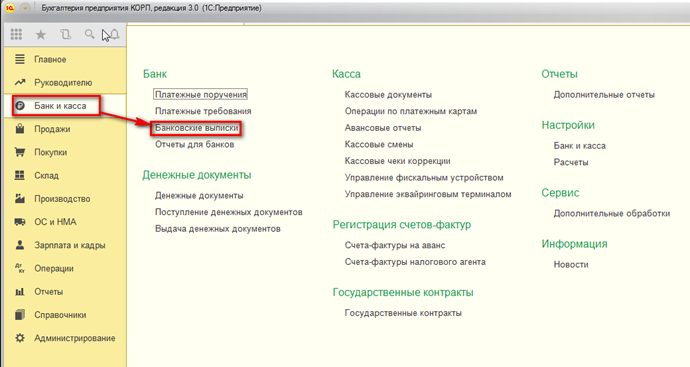Open Банк и касса settings link

(580, 146)
